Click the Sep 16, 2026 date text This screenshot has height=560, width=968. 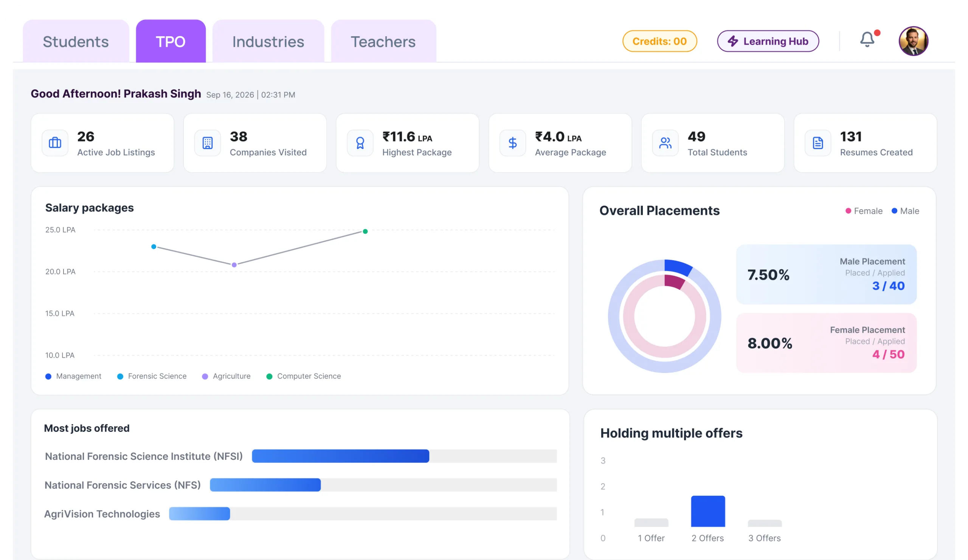tap(230, 95)
